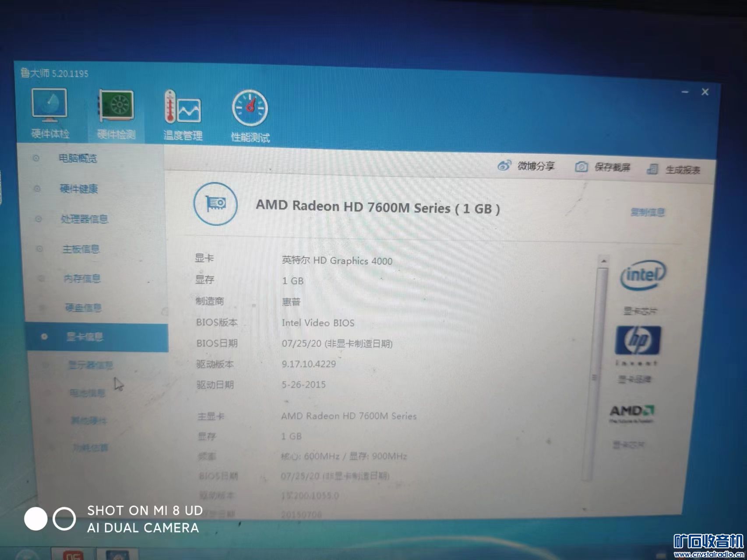Click the 制造商 value 惠普
This screenshot has width=747, height=560.
291,302
